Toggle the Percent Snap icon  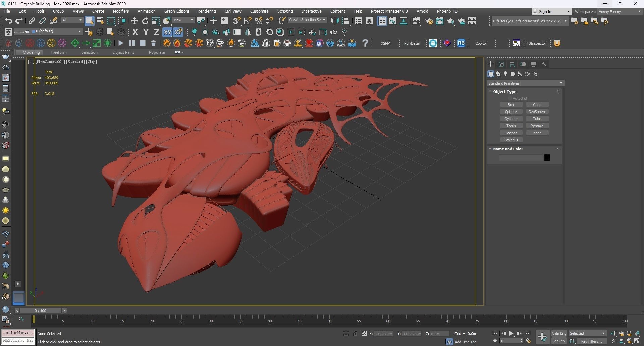[258, 21]
